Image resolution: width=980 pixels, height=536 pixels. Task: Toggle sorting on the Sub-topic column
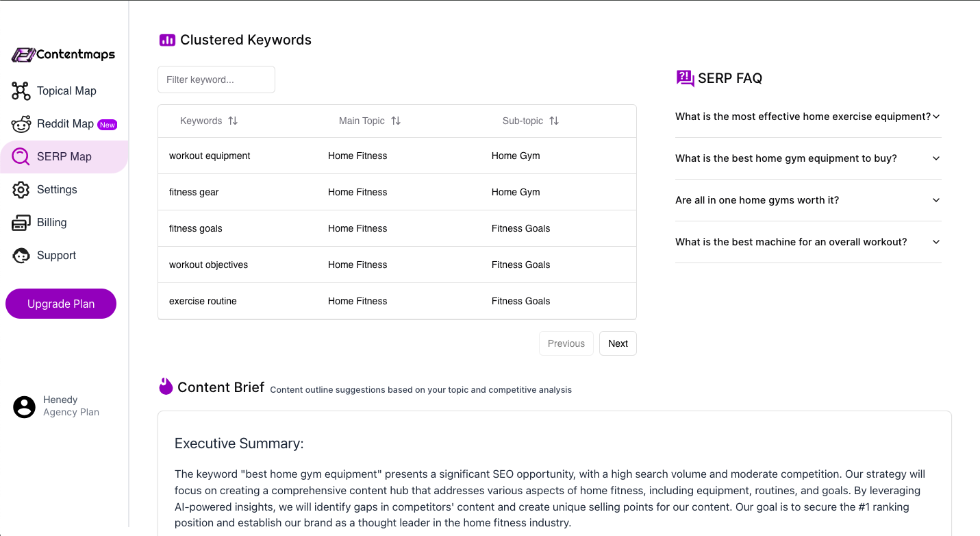554,121
